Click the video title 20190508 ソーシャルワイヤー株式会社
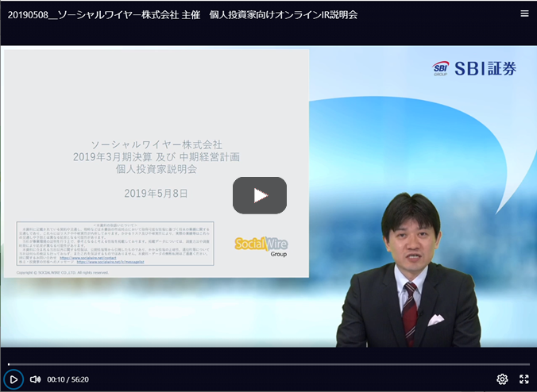The width and height of the screenshot is (537, 392). [x=183, y=15]
